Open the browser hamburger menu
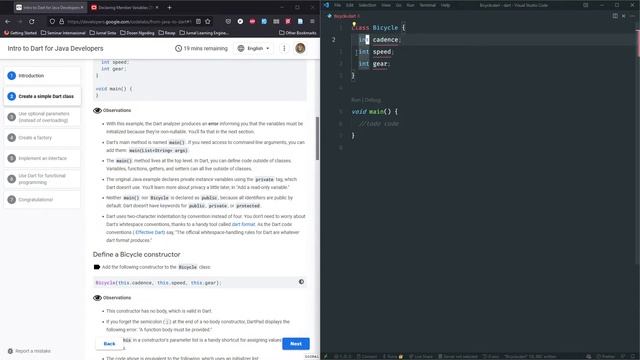Image resolution: width=640 pixels, height=360 pixels. (x=312, y=21)
